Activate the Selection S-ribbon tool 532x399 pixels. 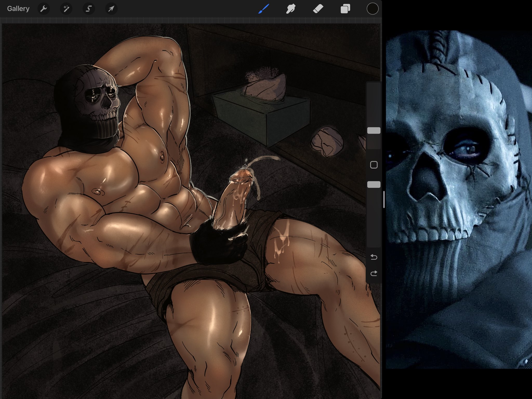click(x=89, y=9)
